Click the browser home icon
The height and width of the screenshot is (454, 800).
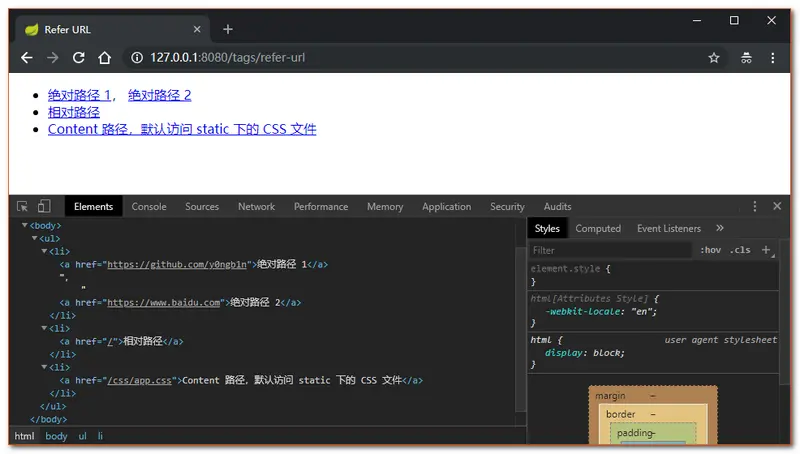tap(104, 58)
